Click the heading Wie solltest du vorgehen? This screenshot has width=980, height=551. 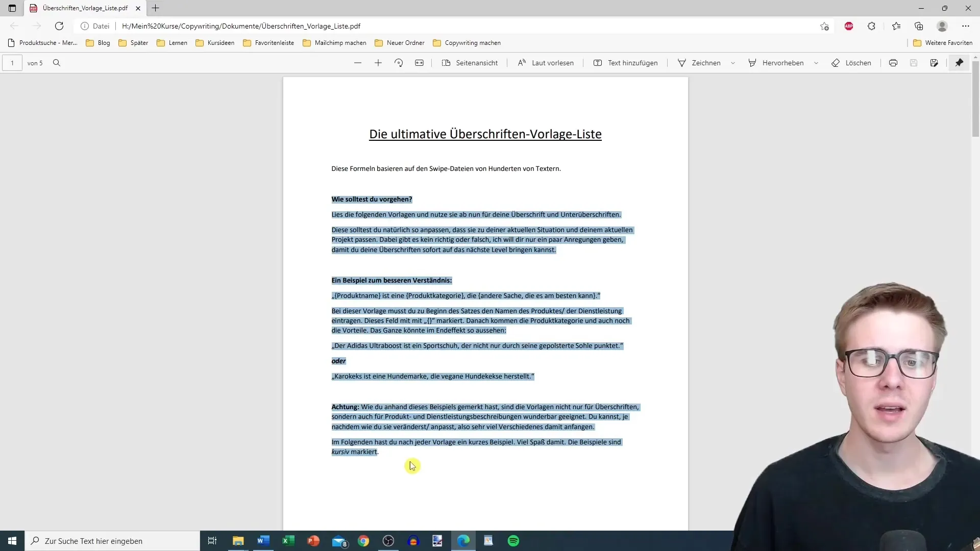click(x=372, y=199)
